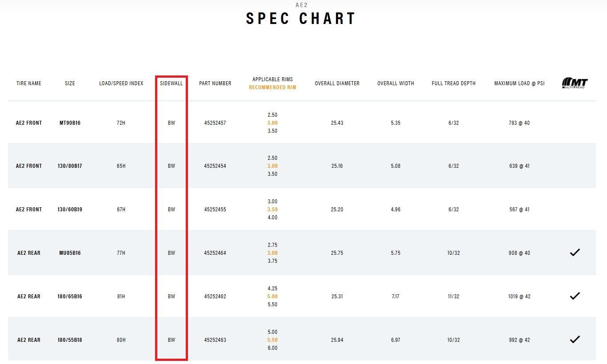Click the Spec Chart heading
This screenshot has width=607, height=364.
301,19
